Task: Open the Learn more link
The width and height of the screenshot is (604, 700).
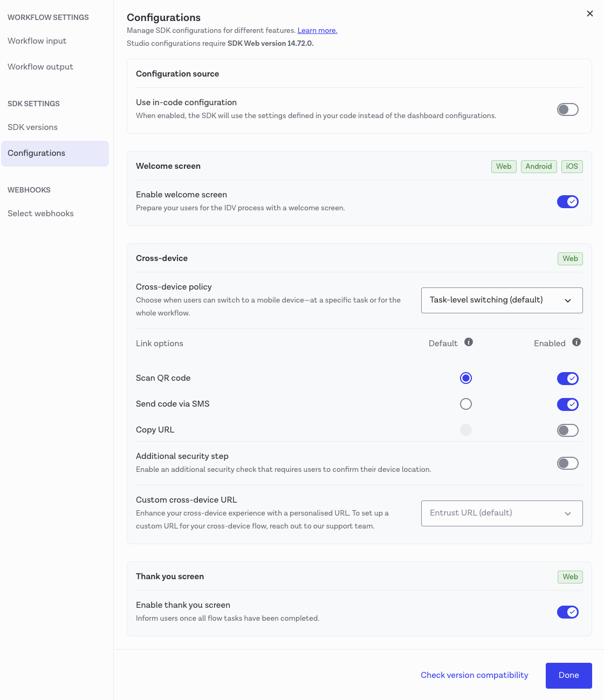Action: (x=318, y=31)
